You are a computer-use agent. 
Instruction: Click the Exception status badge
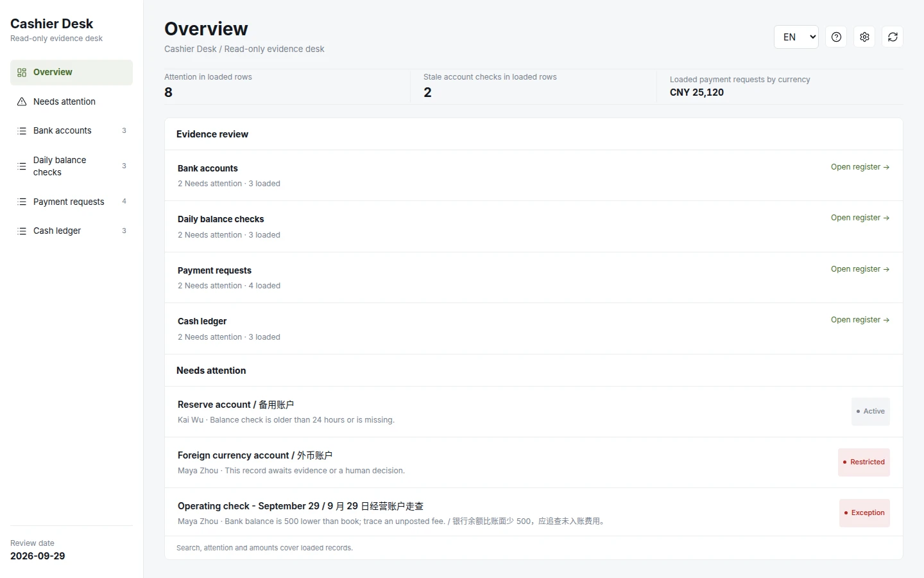(x=864, y=513)
